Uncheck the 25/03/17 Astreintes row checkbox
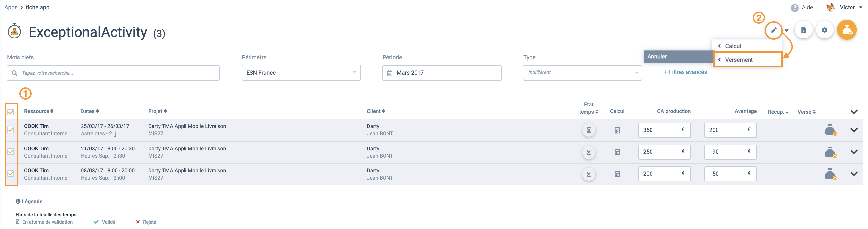 [11, 130]
